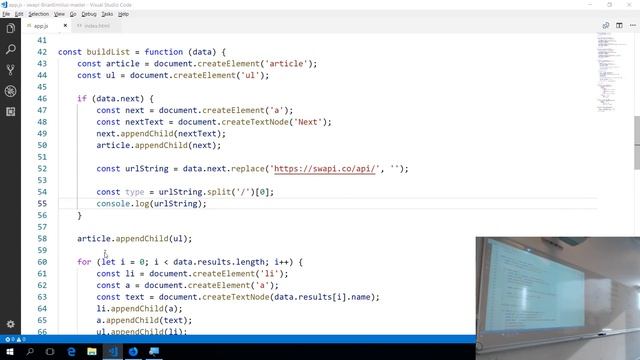This screenshot has width=640, height=360.
Task: Launch Edge browser from taskbar
Action: click(x=71, y=351)
